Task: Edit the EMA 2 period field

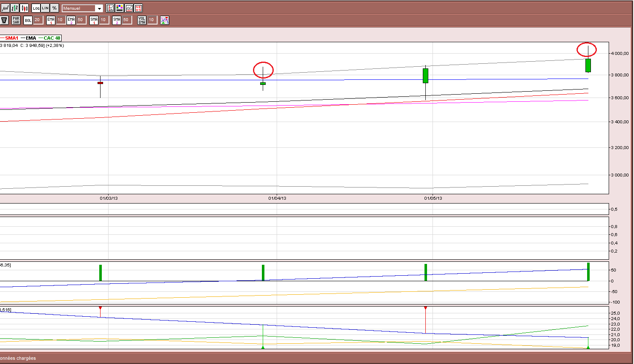Action: coord(81,20)
